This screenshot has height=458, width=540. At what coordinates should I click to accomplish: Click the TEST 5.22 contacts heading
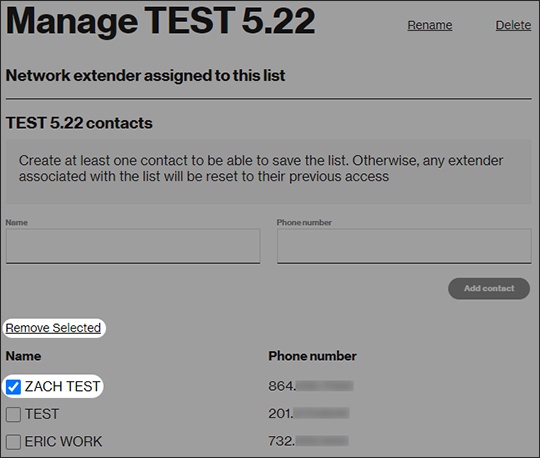click(79, 123)
